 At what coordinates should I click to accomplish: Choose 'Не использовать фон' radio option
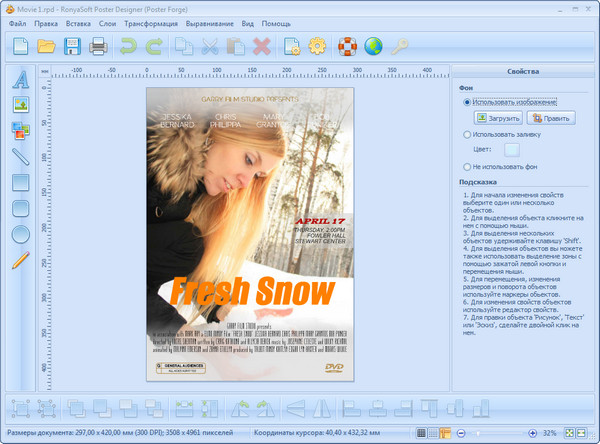(x=467, y=166)
